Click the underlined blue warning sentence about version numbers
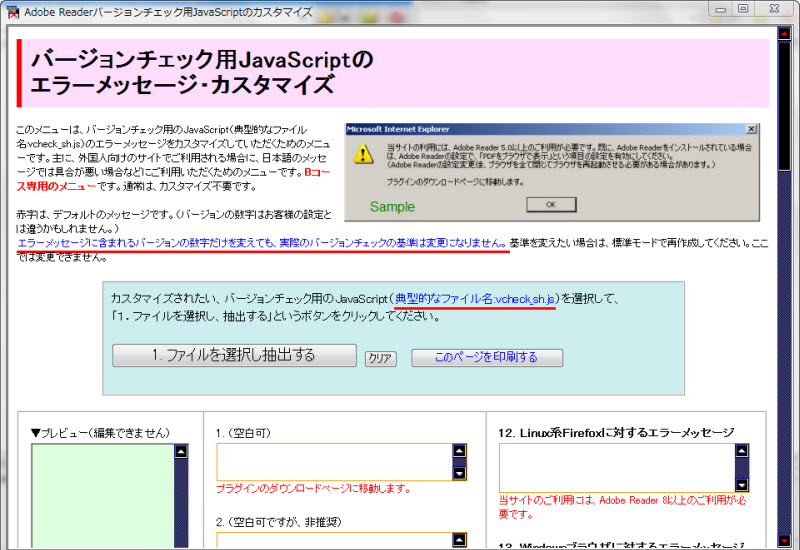Screen dimensions: 800x550 pyautogui.click(x=262, y=243)
